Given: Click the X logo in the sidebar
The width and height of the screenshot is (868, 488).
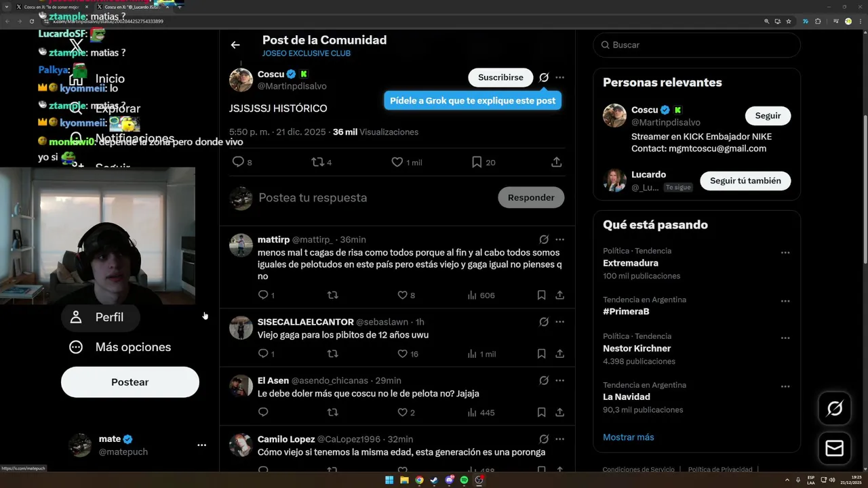Looking at the screenshot, I should [x=77, y=46].
